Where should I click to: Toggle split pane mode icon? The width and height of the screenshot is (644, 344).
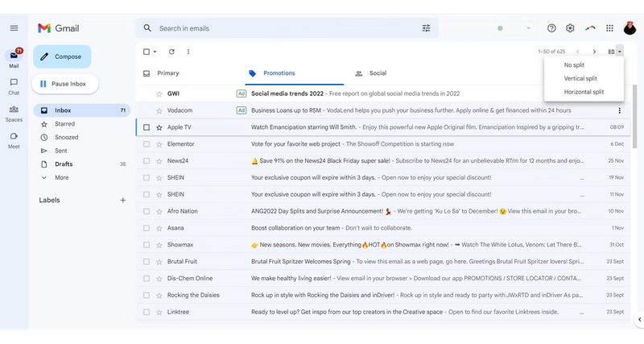click(x=611, y=52)
